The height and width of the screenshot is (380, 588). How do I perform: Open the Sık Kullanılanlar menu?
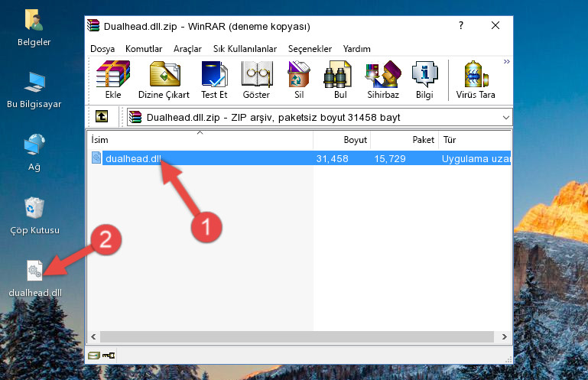245,49
